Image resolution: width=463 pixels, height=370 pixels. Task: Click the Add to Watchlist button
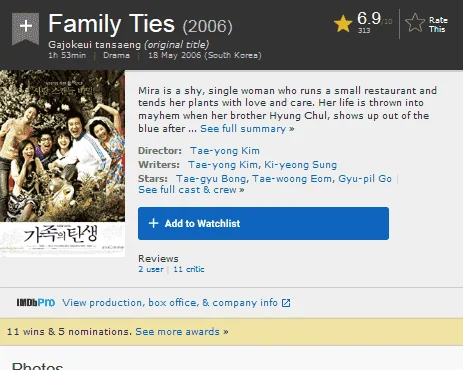click(263, 223)
